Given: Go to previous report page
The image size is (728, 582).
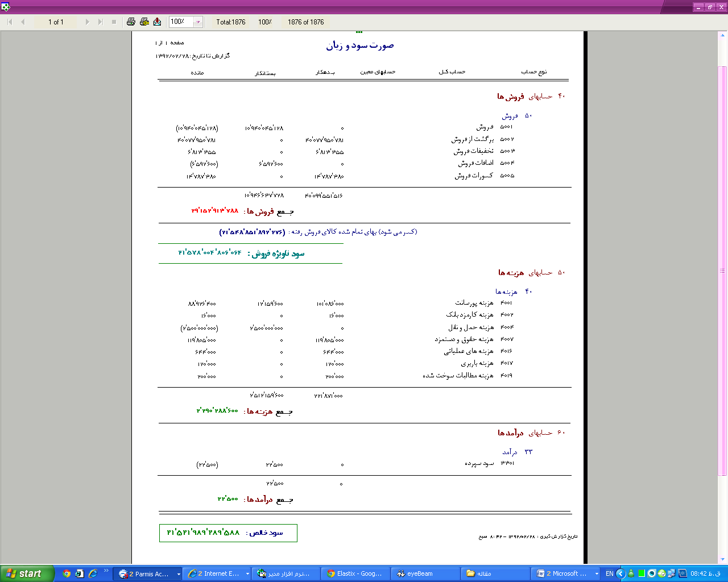Looking at the screenshot, I should coord(23,22).
